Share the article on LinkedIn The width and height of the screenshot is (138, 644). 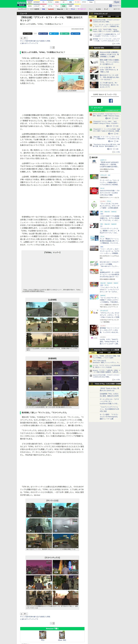(x=75, y=33)
